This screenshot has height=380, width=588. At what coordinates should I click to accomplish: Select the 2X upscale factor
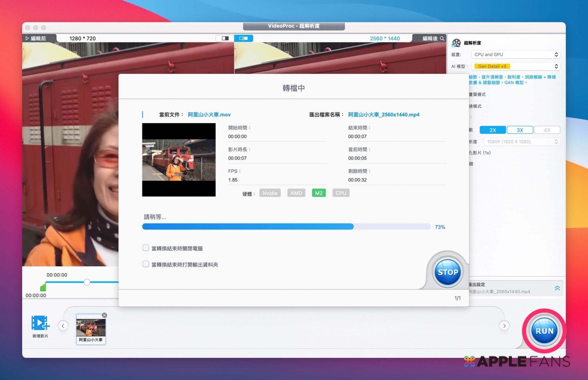click(493, 130)
